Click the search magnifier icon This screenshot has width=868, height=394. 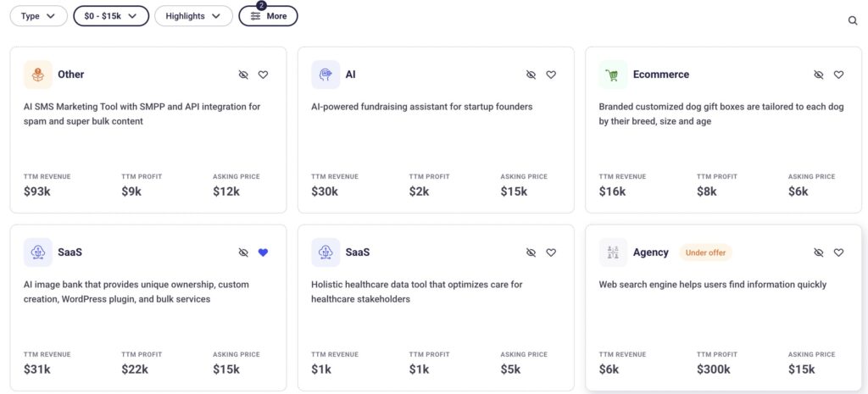point(853,20)
